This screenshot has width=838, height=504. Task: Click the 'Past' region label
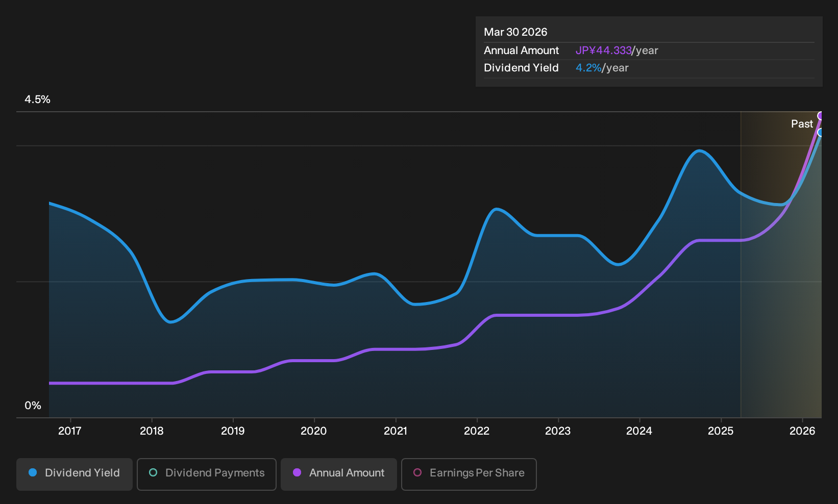[802, 124]
